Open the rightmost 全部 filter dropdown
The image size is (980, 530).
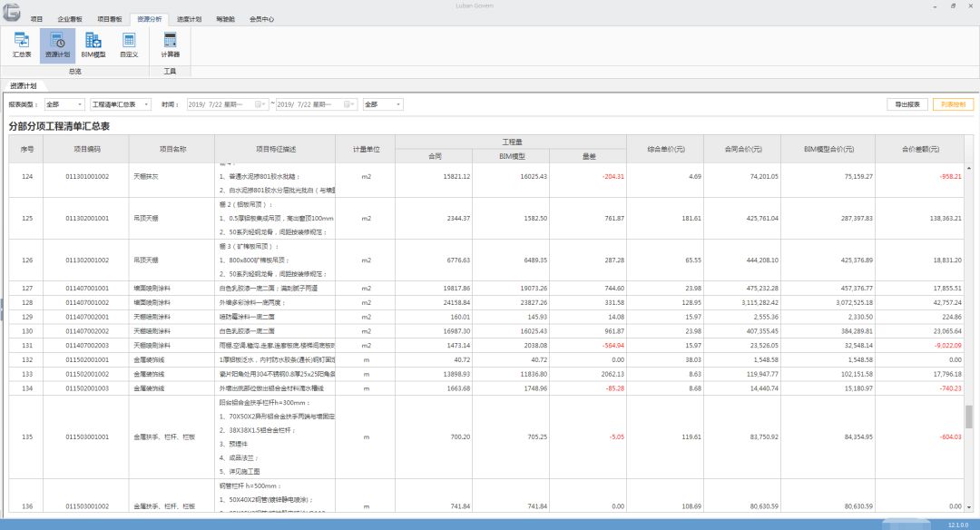[383, 104]
